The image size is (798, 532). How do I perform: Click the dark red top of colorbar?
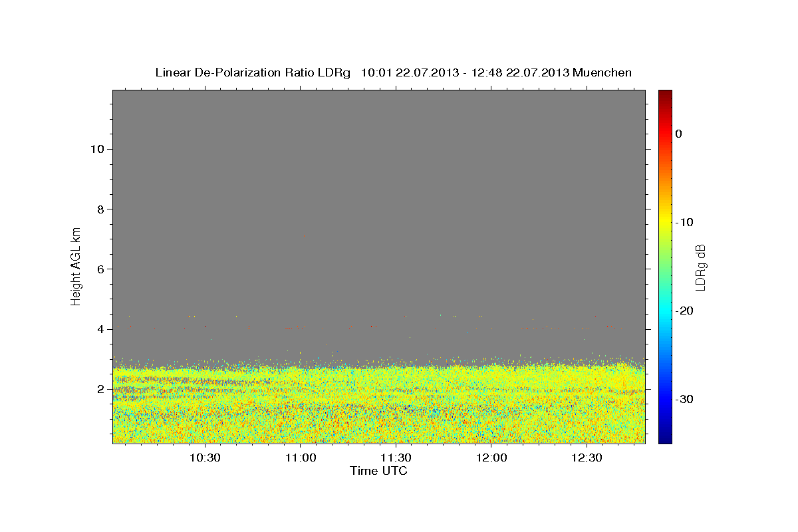click(x=665, y=94)
